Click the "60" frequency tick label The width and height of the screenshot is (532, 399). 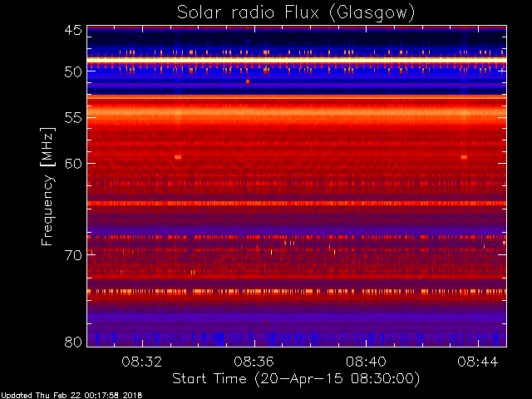pyautogui.click(x=73, y=164)
